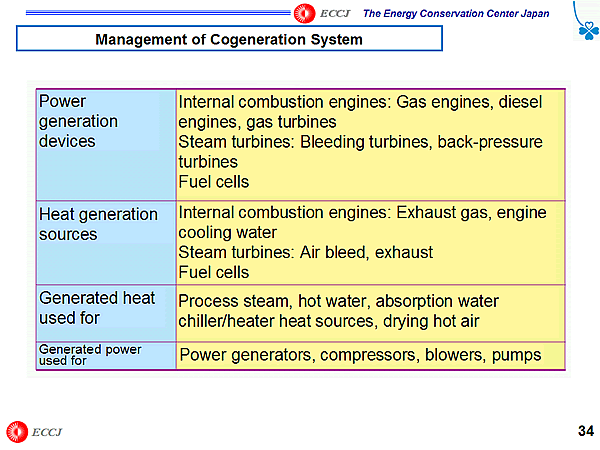Click the 'Power generators, compressors, blowers, pumps' text

click(360, 355)
